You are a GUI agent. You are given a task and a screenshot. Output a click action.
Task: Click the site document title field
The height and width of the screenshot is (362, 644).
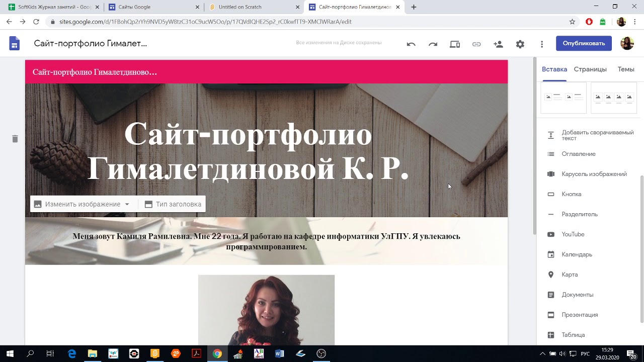[x=91, y=43]
